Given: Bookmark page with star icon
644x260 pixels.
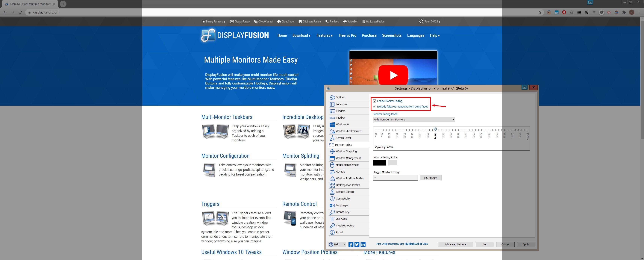Looking at the screenshot, I should tap(540, 12).
